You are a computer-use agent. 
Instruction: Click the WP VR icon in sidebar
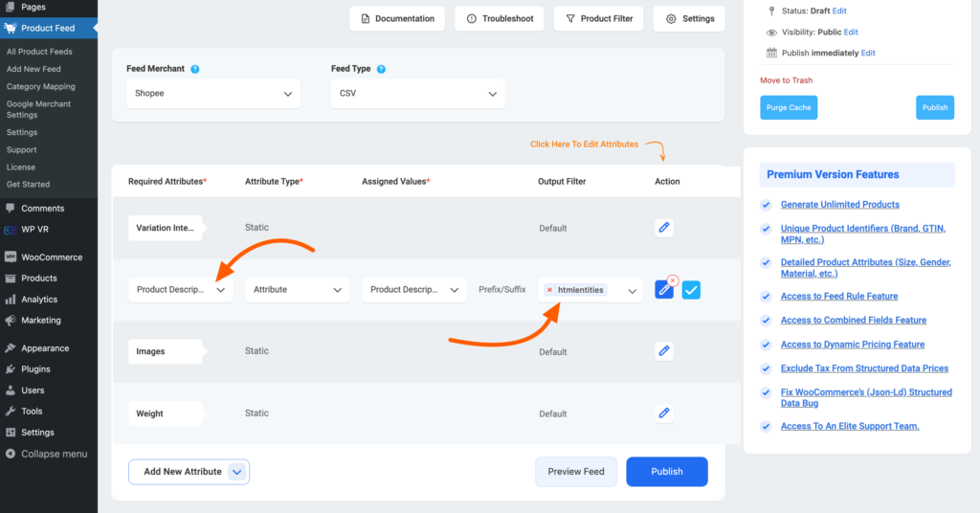(x=10, y=230)
